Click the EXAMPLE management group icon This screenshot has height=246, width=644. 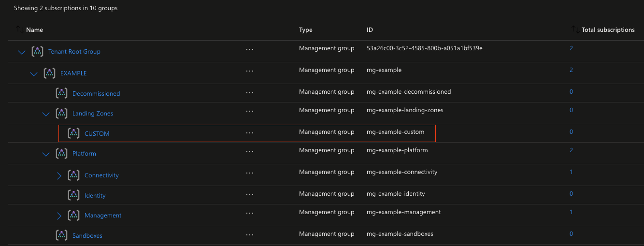click(x=49, y=73)
